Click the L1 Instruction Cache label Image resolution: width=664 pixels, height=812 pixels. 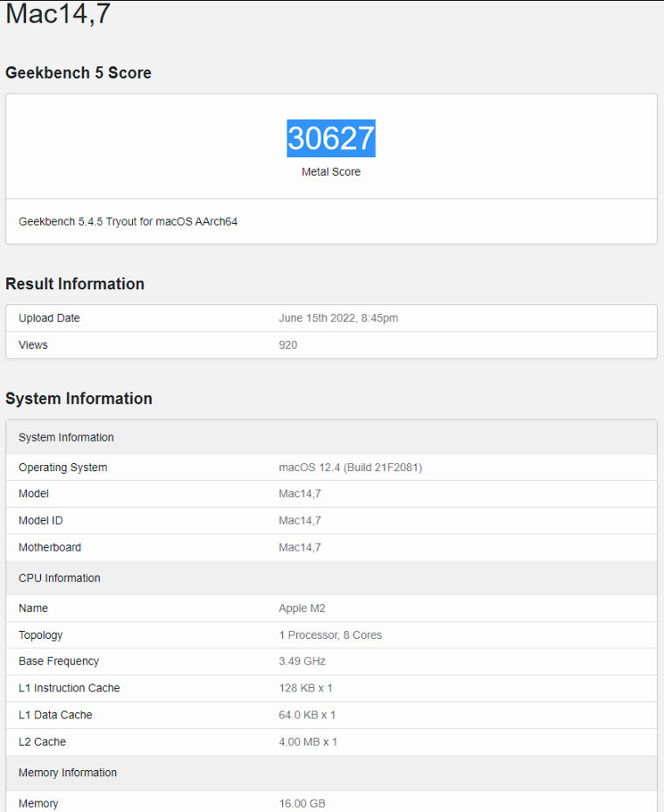pyautogui.click(x=69, y=688)
